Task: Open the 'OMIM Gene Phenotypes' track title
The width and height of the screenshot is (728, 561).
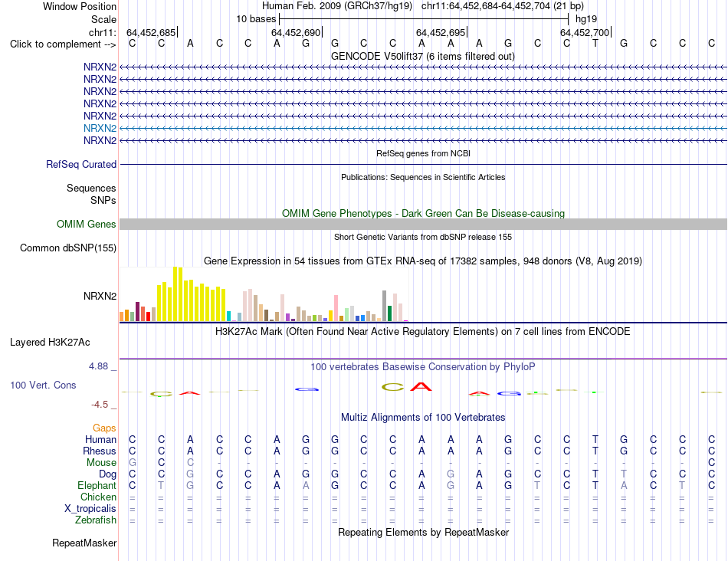Action: pyautogui.click(x=423, y=213)
